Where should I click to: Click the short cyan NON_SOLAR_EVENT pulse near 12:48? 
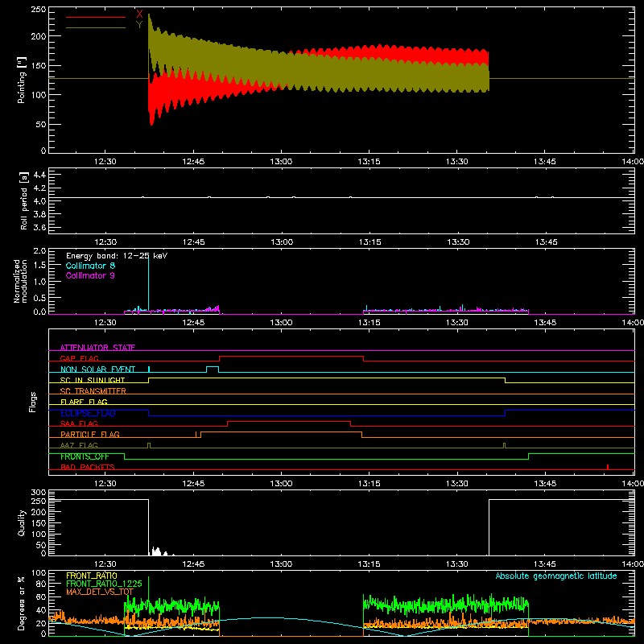point(213,369)
